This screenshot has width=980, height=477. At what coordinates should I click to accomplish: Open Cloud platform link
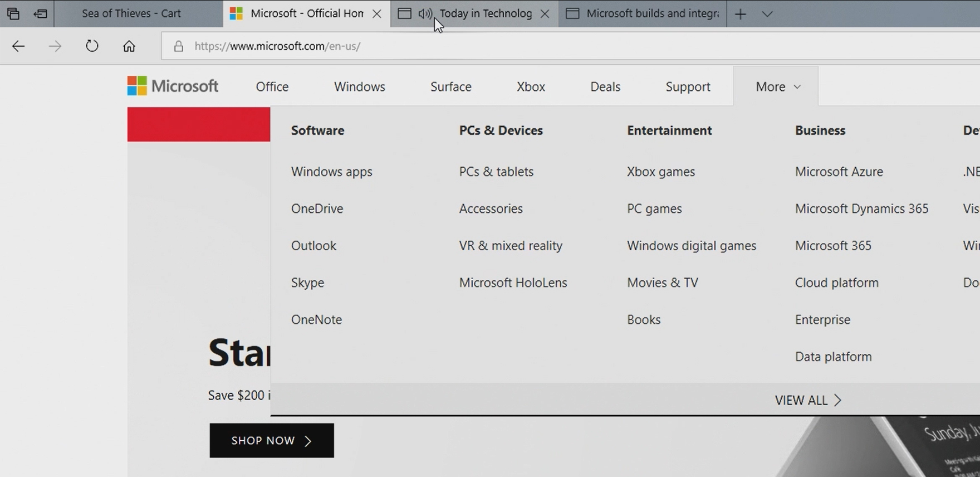pos(837,283)
